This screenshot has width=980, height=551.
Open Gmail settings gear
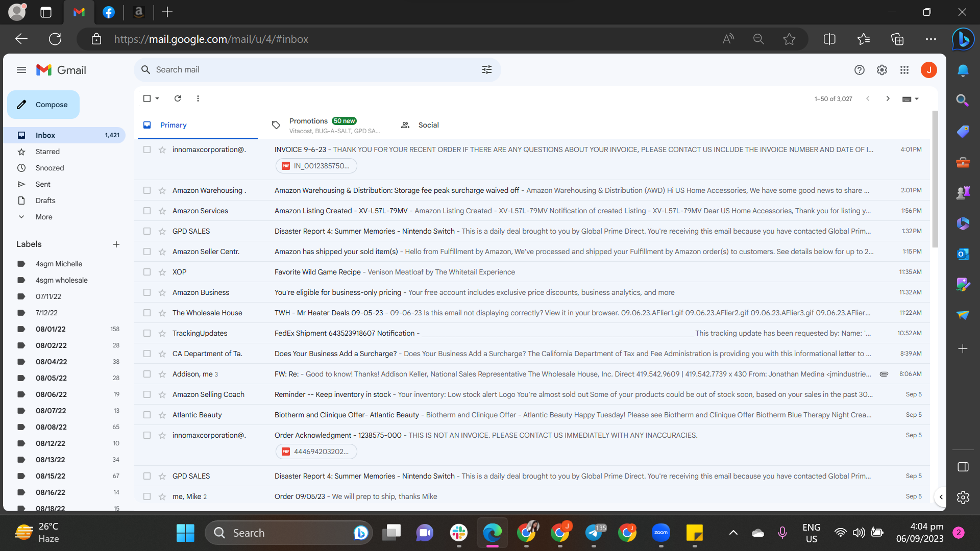tap(881, 70)
